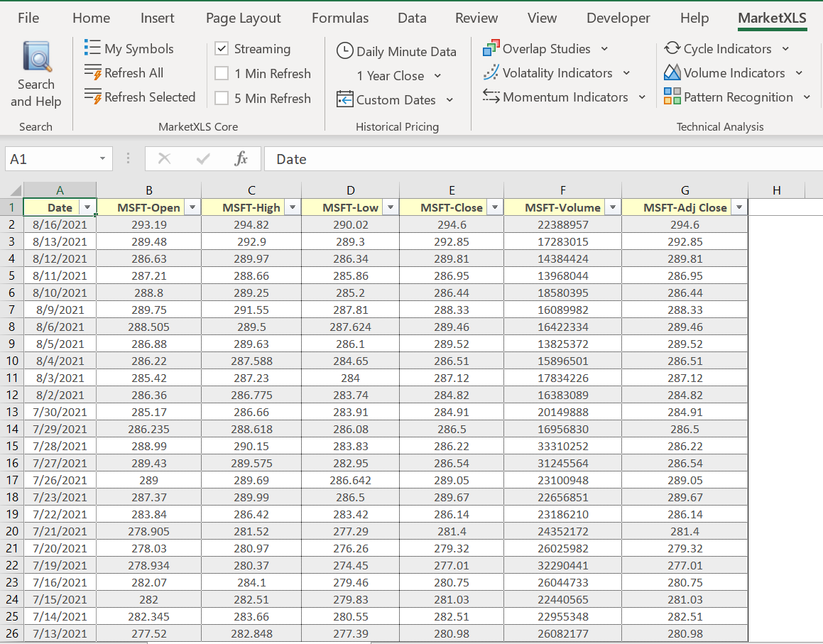Open the MSFT-Volume column filter dropdown
This screenshot has width=823, height=644.
(x=613, y=207)
